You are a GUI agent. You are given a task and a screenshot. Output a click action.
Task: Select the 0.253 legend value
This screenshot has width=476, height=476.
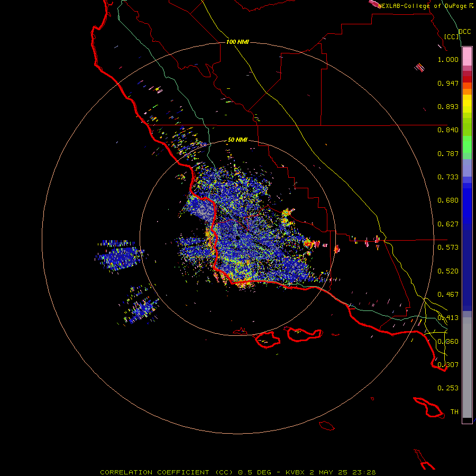point(448,388)
